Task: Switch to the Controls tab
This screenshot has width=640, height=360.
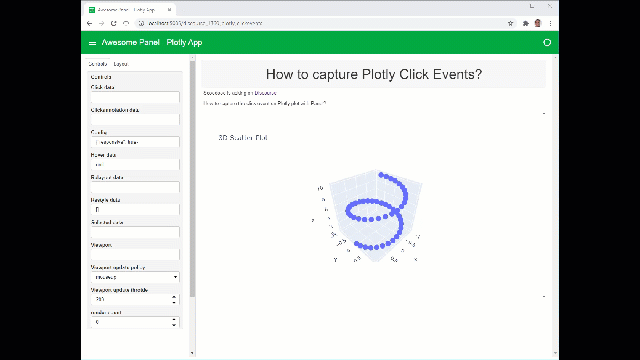Action: [x=98, y=64]
